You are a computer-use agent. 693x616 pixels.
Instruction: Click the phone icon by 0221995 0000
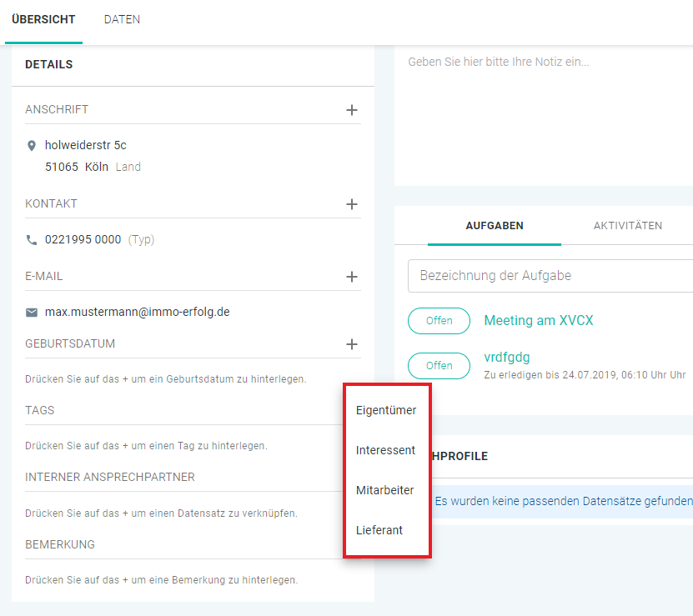click(x=32, y=240)
